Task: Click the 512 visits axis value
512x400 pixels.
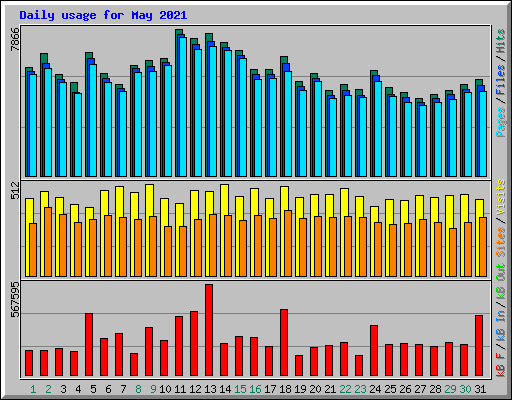Action: (x=15, y=190)
